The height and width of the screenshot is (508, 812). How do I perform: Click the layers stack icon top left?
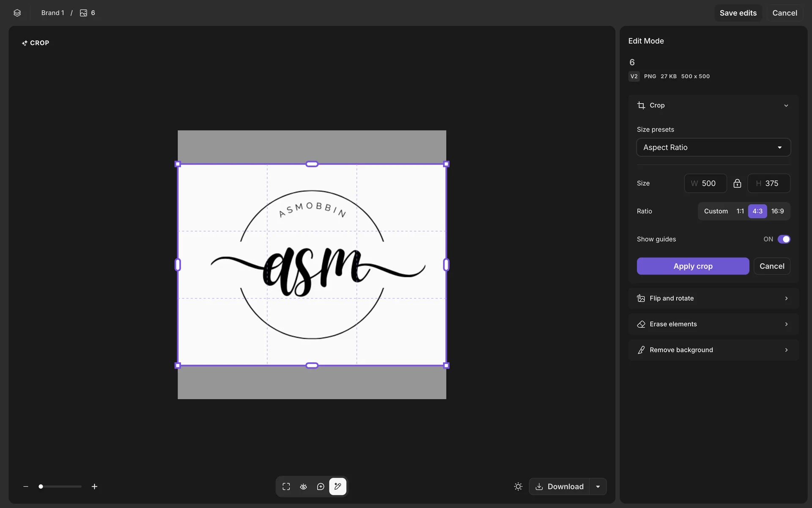(17, 13)
